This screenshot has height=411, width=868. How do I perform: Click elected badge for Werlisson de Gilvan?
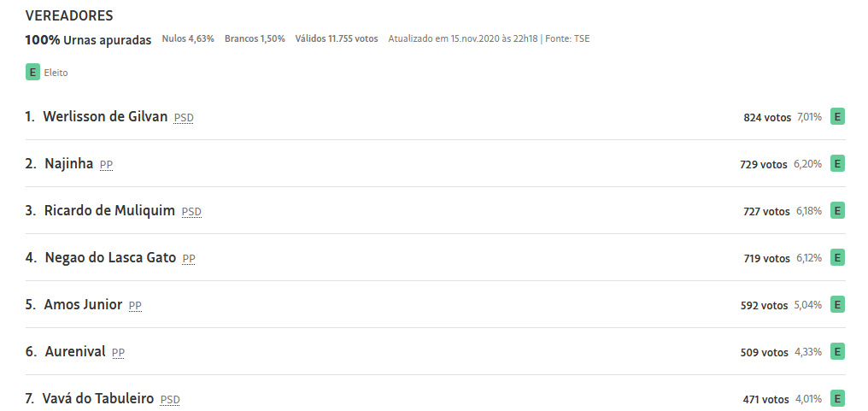coord(837,117)
